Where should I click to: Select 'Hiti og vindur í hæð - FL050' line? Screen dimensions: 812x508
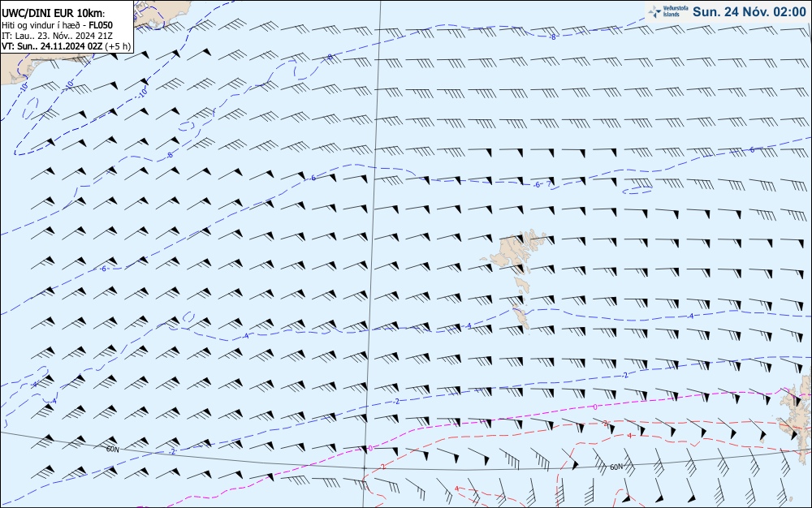coord(57,25)
